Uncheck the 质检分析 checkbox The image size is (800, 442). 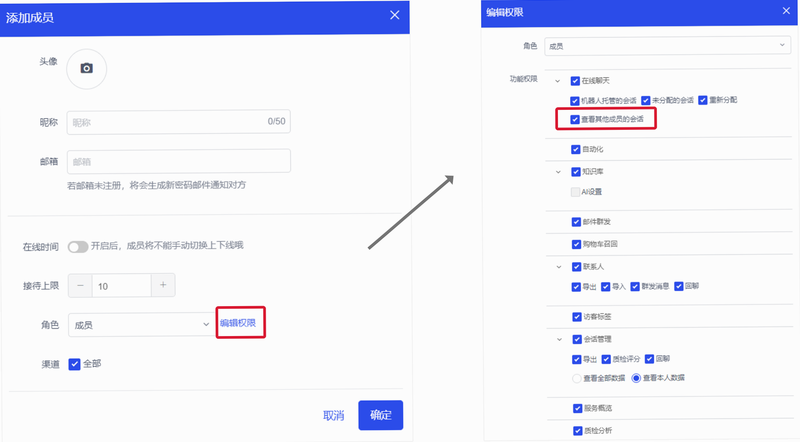click(x=578, y=431)
